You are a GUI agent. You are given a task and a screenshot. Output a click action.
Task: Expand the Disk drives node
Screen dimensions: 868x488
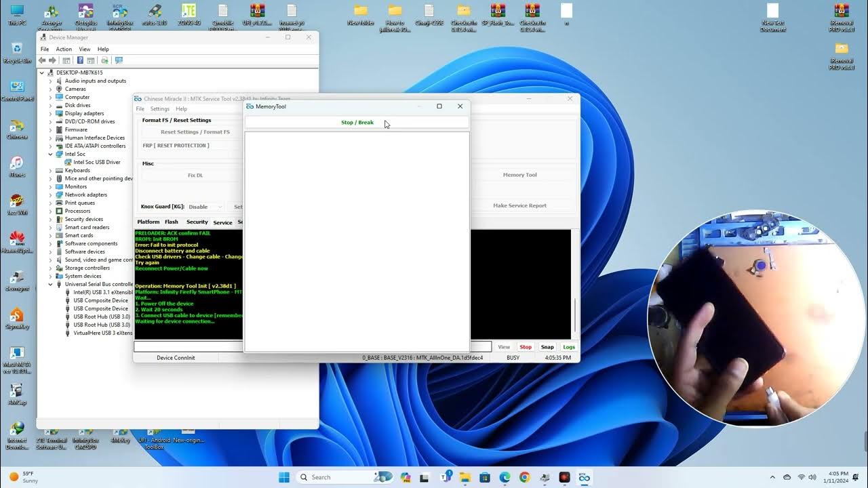tap(50, 105)
